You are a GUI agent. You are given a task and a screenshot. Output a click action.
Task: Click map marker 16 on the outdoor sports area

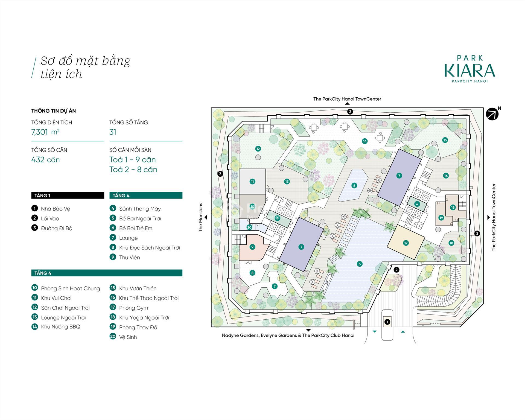click(x=446, y=176)
